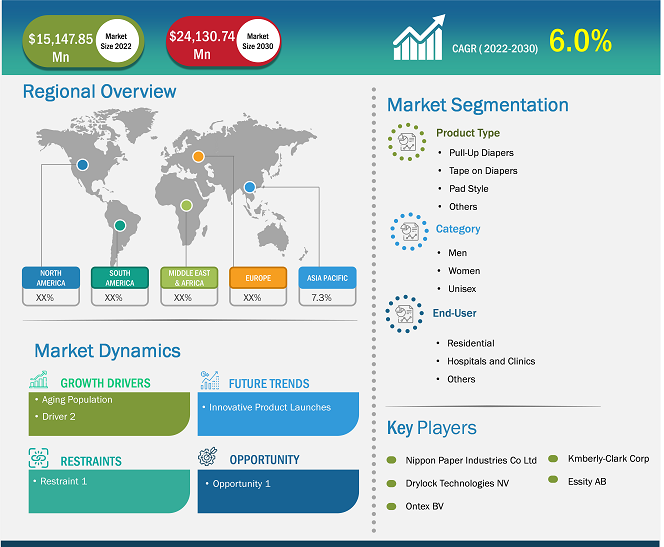The image size is (664, 547).
Task: Click the Market Size 2030 circle badge
Action: (257, 40)
